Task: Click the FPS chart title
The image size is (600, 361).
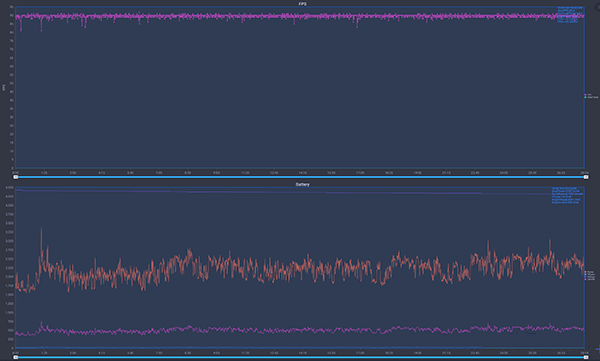Action: coord(302,4)
